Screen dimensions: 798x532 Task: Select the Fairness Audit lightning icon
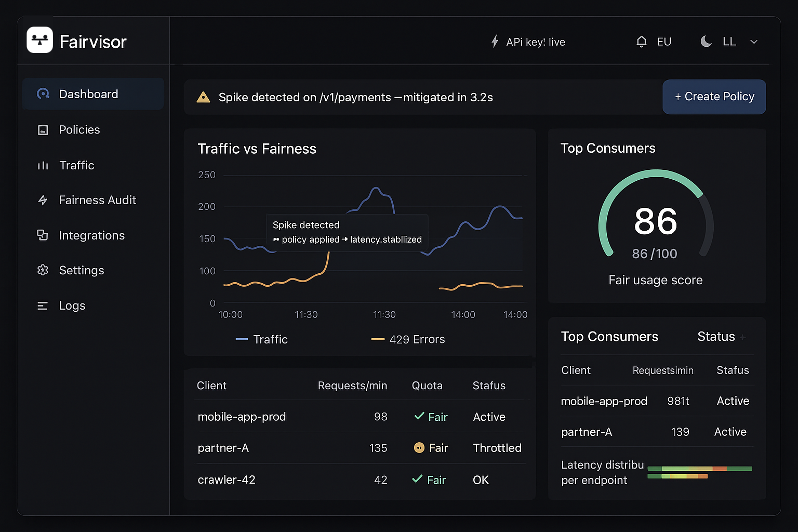pyautogui.click(x=43, y=200)
